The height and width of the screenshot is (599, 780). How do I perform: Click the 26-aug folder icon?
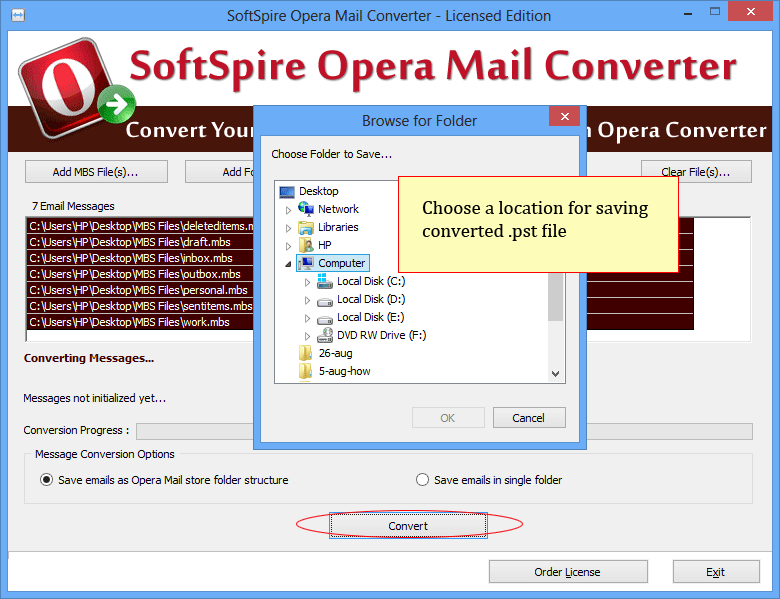305,353
